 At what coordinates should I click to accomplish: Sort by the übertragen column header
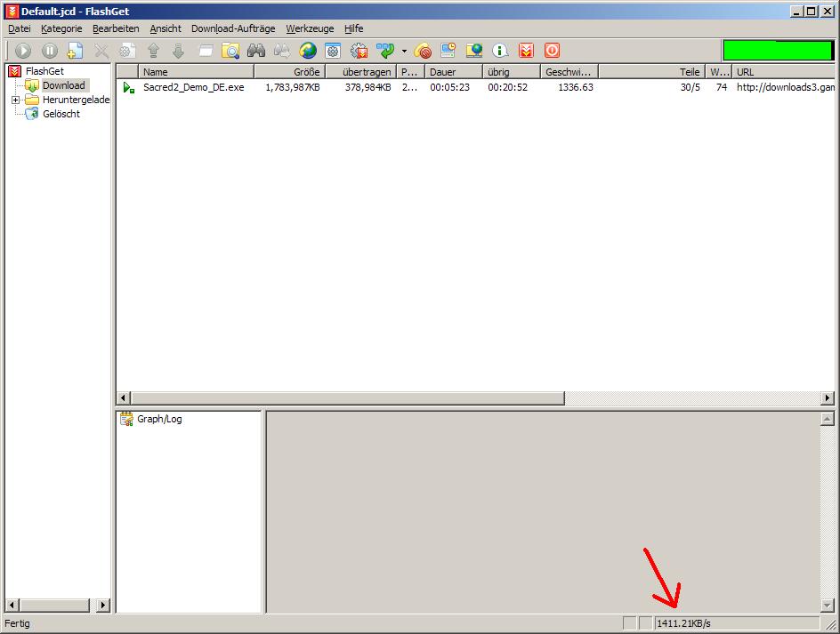pyautogui.click(x=361, y=72)
